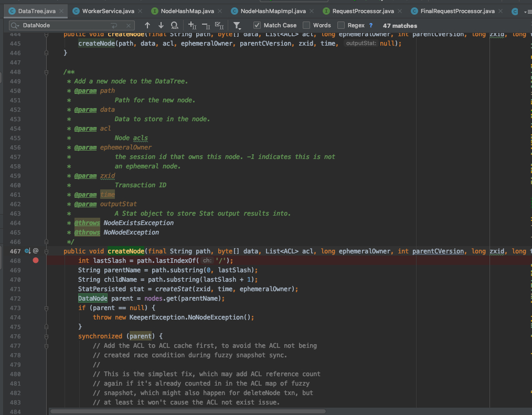Unselect occurrence icon in find bar
The height and width of the screenshot is (415, 532).
coord(206,26)
